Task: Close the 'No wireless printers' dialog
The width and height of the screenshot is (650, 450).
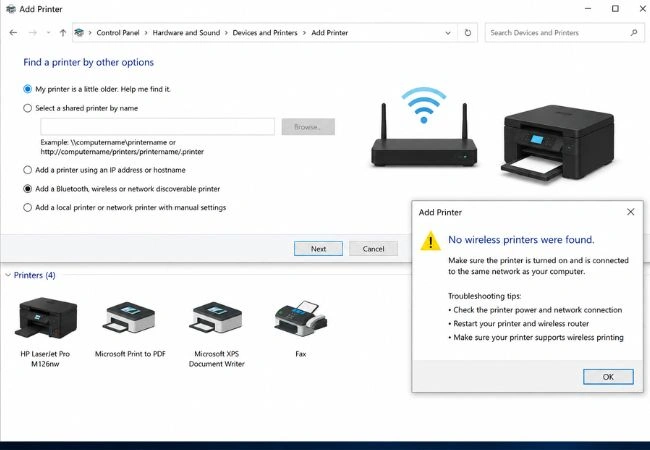Action: pyautogui.click(x=631, y=212)
